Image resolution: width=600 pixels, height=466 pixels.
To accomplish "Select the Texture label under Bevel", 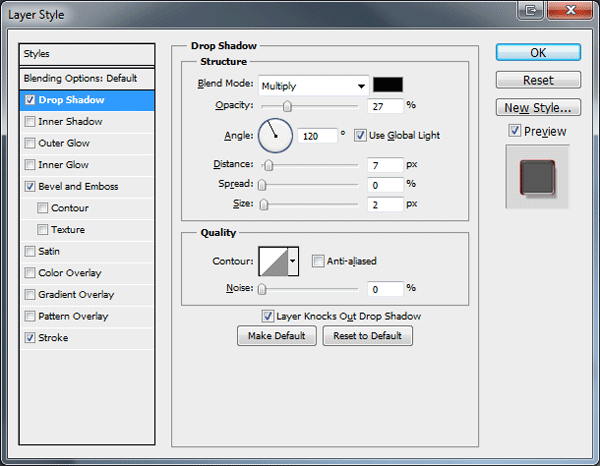I will pos(68,230).
